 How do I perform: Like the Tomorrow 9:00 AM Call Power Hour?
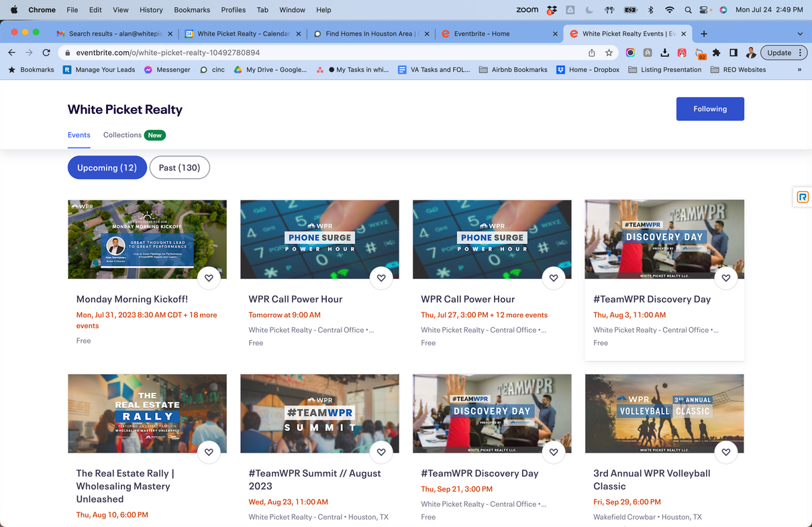pyautogui.click(x=381, y=278)
